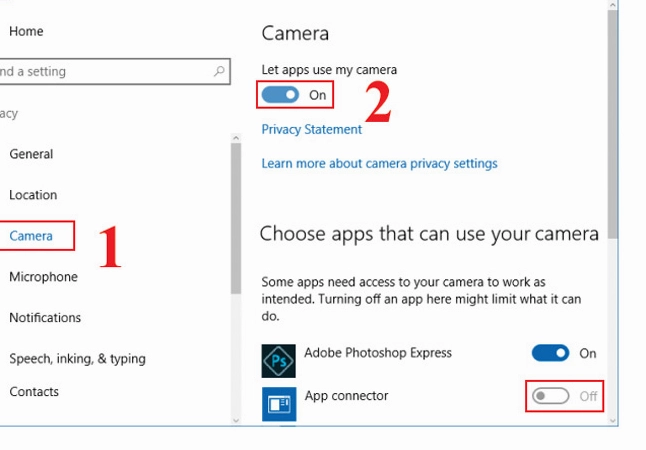Enable camera access for App connector
The width and height of the screenshot is (646, 450).
(550, 396)
